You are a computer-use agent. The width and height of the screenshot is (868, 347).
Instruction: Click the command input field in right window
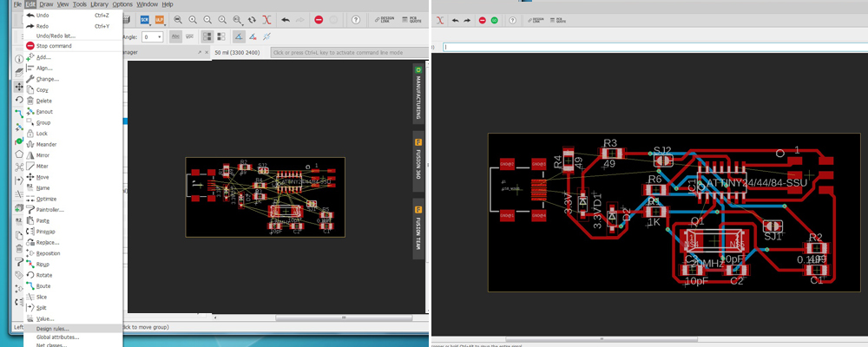point(654,47)
